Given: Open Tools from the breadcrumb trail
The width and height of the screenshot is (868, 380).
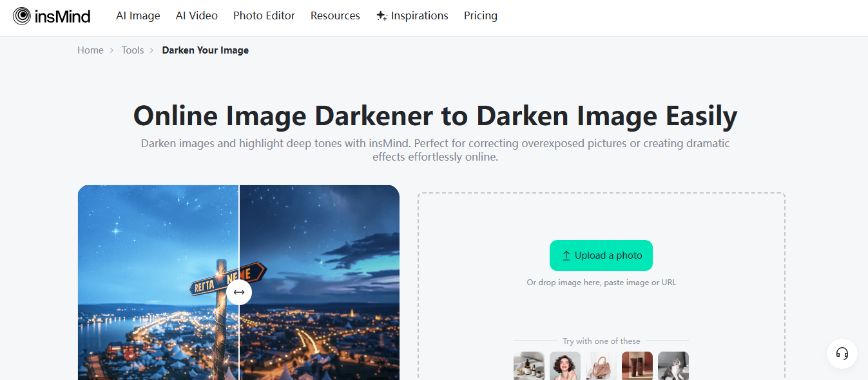Looking at the screenshot, I should [x=133, y=50].
